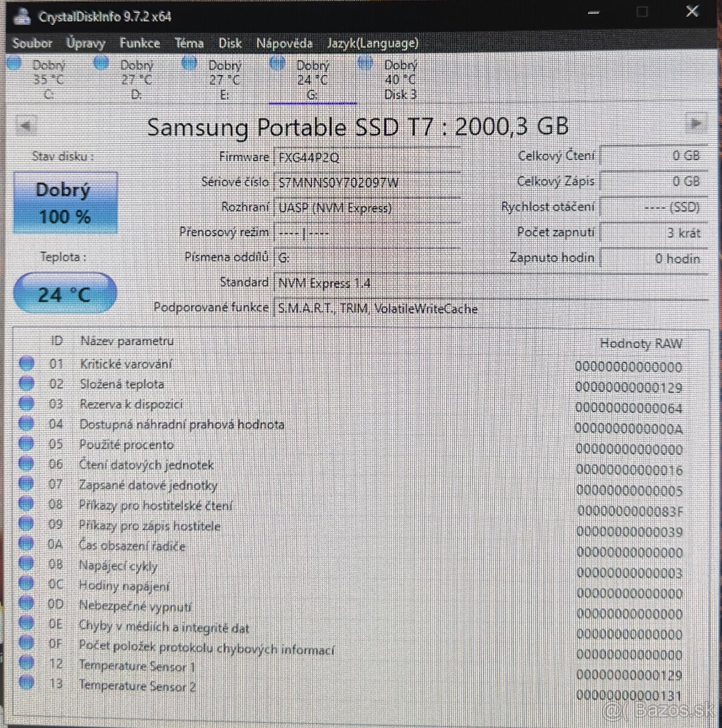Click the health icon for Disk 3
Image resolution: width=722 pixels, height=728 pixels.
coord(365,63)
